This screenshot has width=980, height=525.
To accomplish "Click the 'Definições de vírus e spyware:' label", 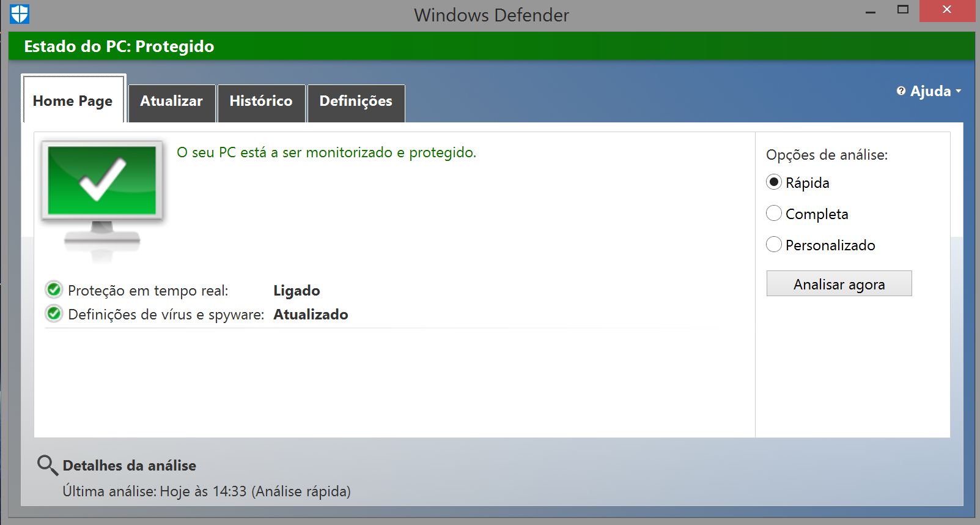I will pos(166,315).
